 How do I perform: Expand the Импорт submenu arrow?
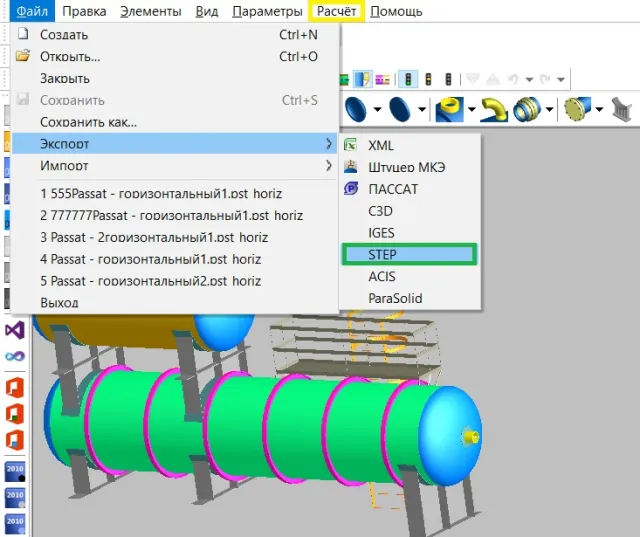pos(329,165)
